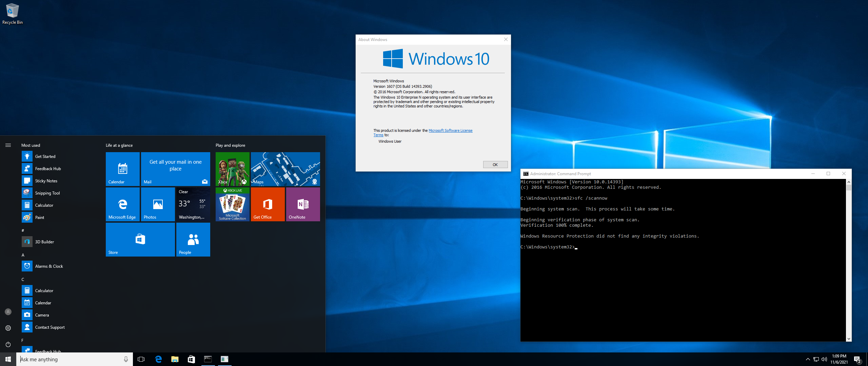The height and width of the screenshot is (366, 868).
Task: Open Settings gear in Start menu
Action: tap(8, 328)
